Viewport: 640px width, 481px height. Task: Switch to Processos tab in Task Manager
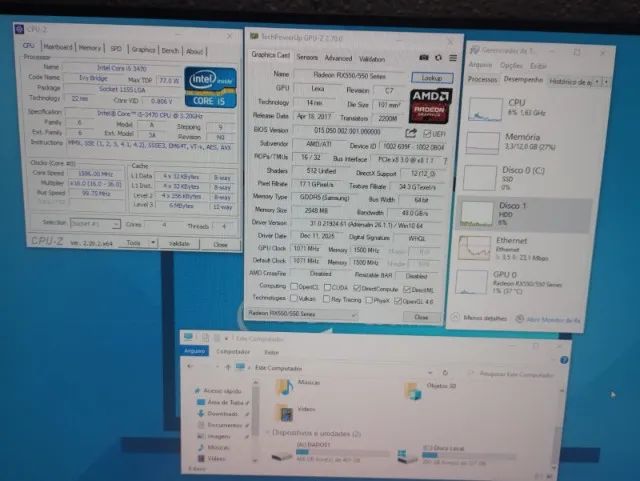482,79
